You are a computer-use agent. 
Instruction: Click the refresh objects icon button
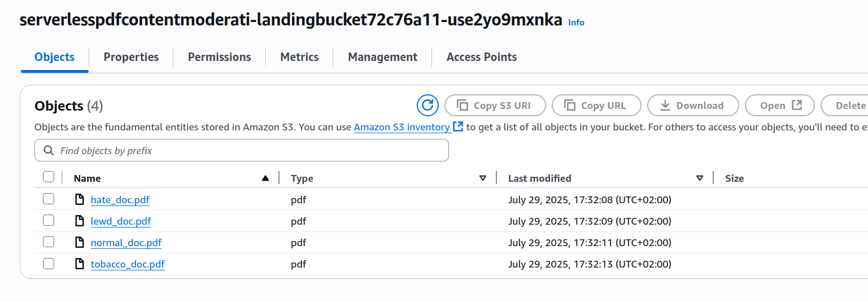click(x=428, y=105)
